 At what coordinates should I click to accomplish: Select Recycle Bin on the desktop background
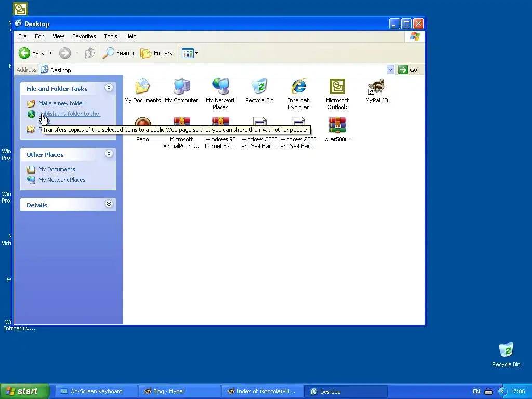click(x=506, y=354)
